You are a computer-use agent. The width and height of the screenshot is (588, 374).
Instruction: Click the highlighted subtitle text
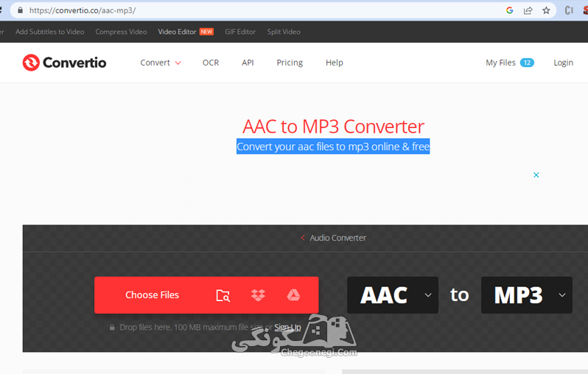point(333,147)
